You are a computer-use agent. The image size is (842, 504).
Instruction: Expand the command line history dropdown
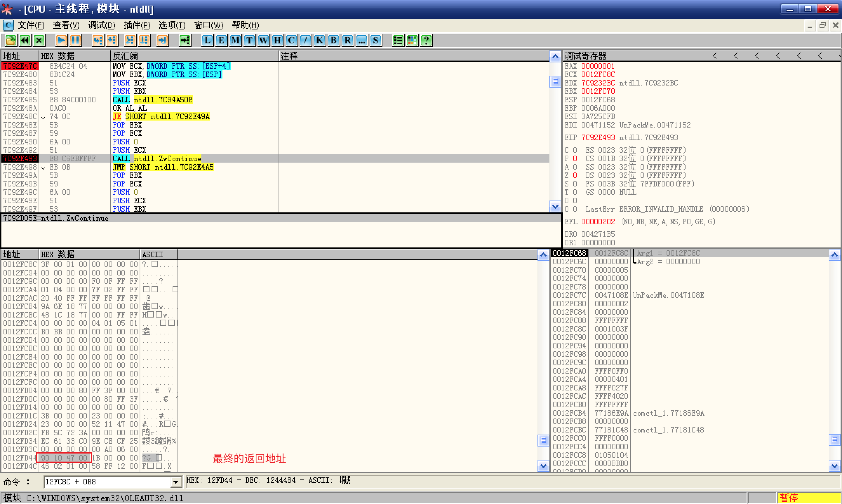(x=176, y=482)
